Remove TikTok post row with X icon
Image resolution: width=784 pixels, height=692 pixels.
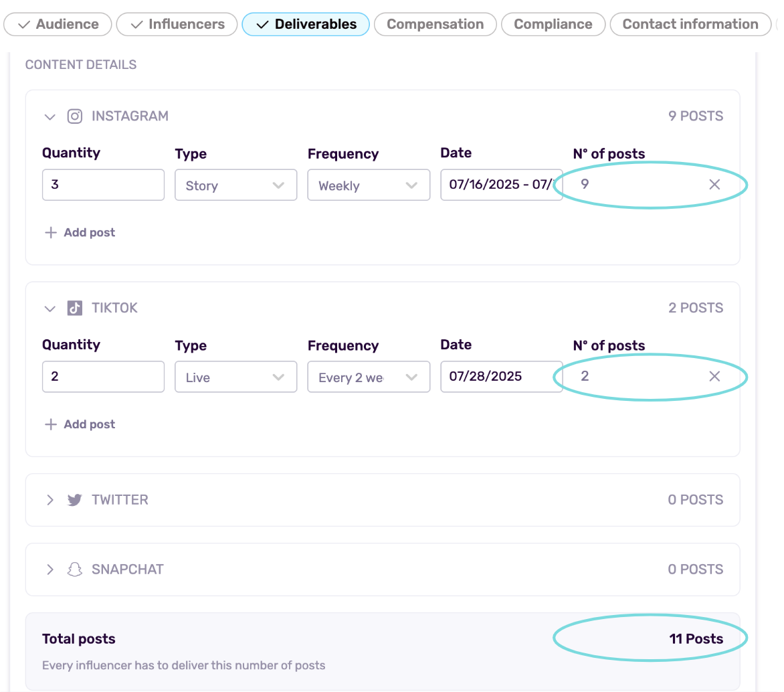714,376
